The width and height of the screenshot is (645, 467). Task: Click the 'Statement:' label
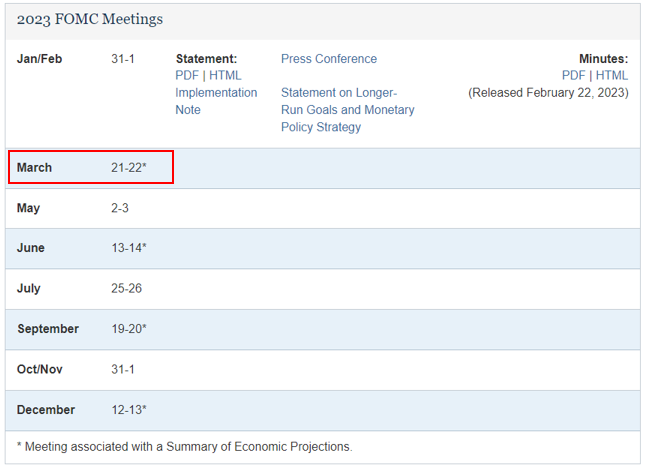pyautogui.click(x=206, y=59)
